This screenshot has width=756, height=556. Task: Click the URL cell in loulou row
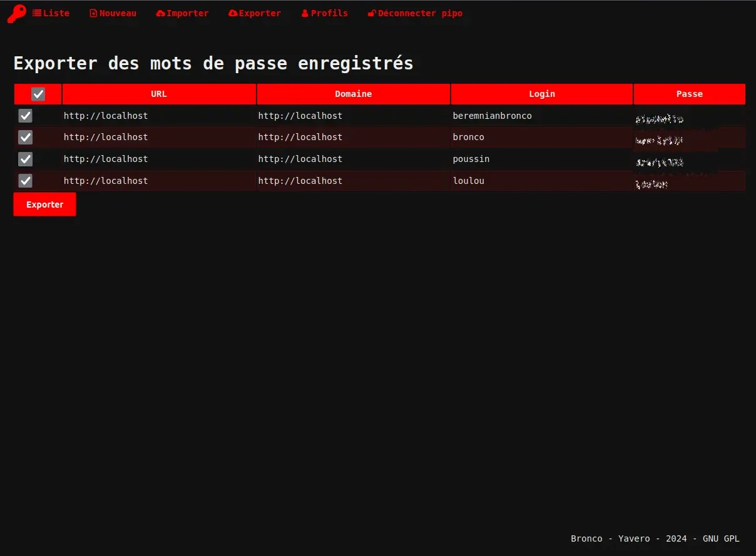pyautogui.click(x=159, y=181)
